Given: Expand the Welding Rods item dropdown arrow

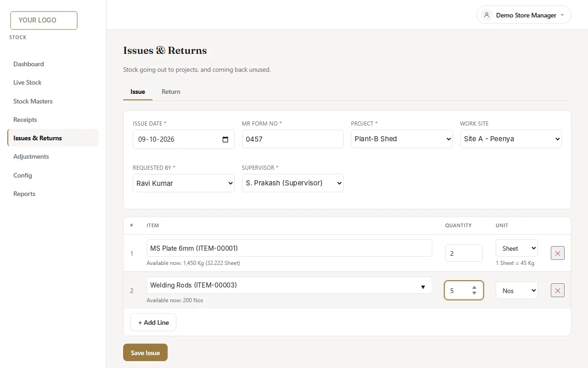Looking at the screenshot, I should (x=423, y=287).
